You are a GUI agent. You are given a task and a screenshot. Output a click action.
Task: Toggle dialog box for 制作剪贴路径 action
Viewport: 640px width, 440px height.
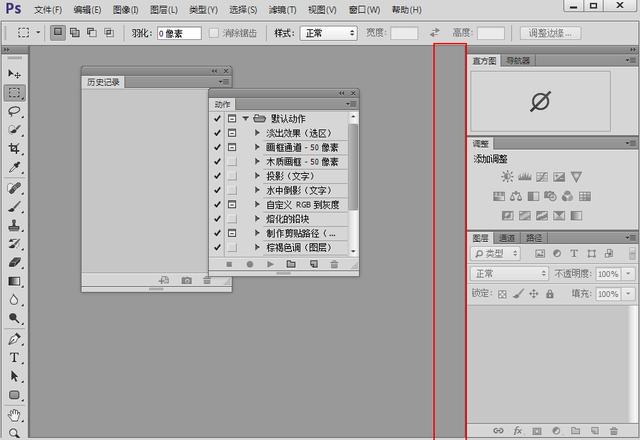[x=232, y=233]
